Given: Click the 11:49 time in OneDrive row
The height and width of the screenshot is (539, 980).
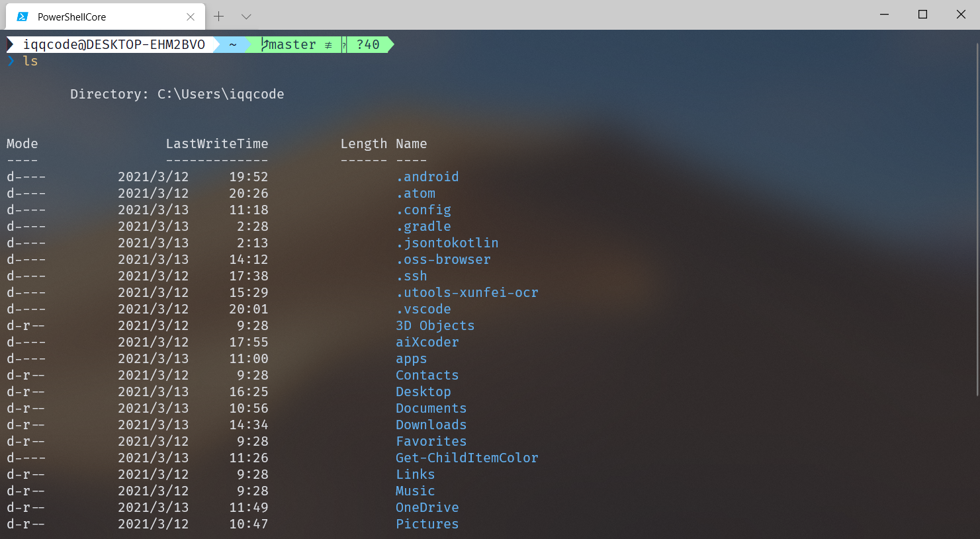Looking at the screenshot, I should coord(249,507).
